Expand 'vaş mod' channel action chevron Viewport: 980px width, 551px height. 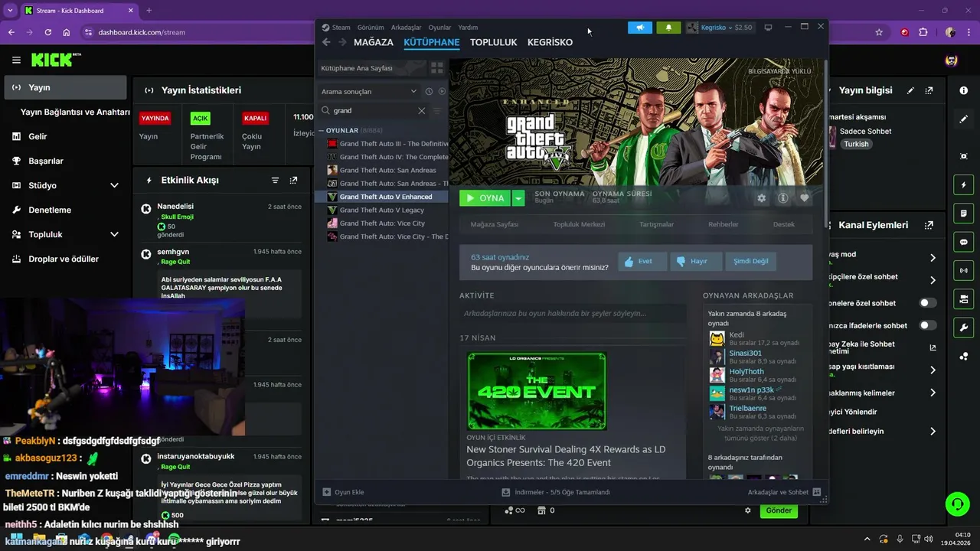(933, 258)
